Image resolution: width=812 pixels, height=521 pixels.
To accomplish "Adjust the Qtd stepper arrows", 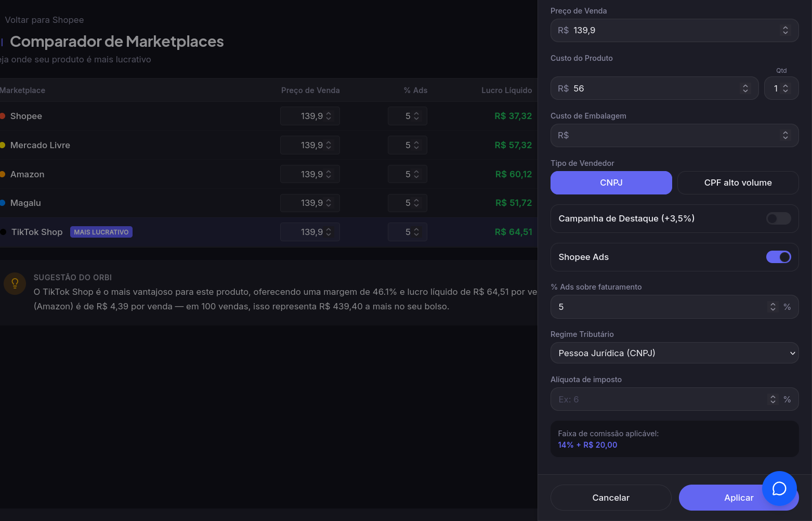I will [x=785, y=88].
